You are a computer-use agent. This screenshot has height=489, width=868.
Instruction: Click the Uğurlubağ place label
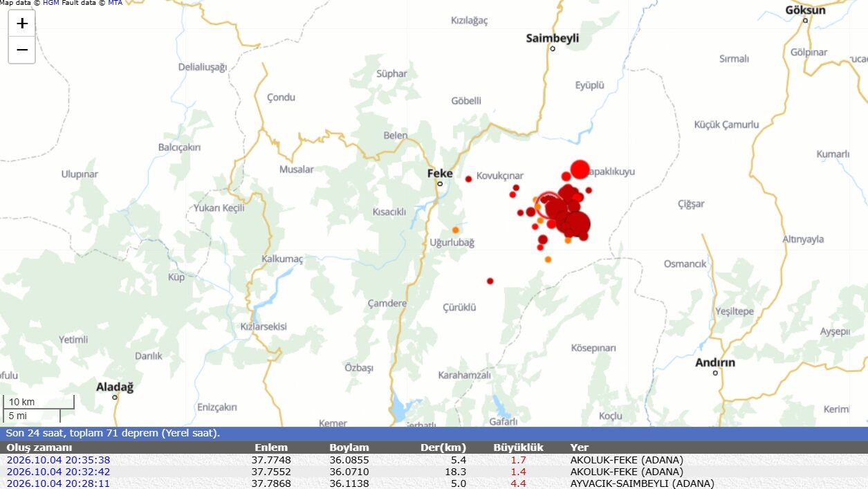pos(452,243)
